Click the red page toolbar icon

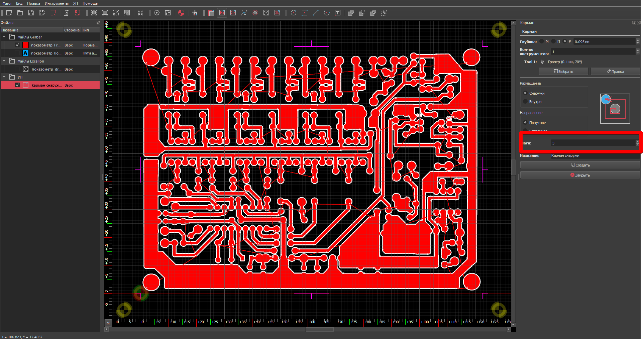(x=78, y=13)
